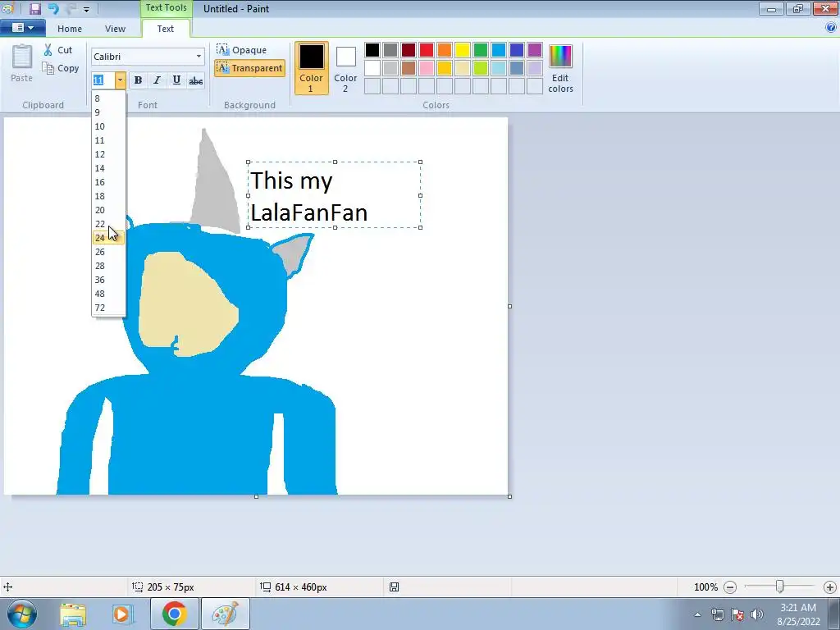Open the Paint file menu button
This screenshot has width=840, height=630.
[22, 28]
